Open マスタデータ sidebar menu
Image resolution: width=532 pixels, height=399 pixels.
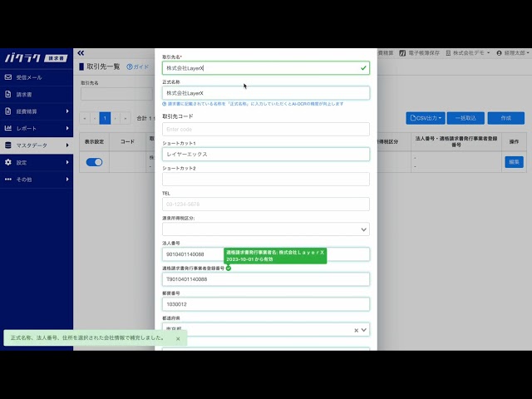37,145
